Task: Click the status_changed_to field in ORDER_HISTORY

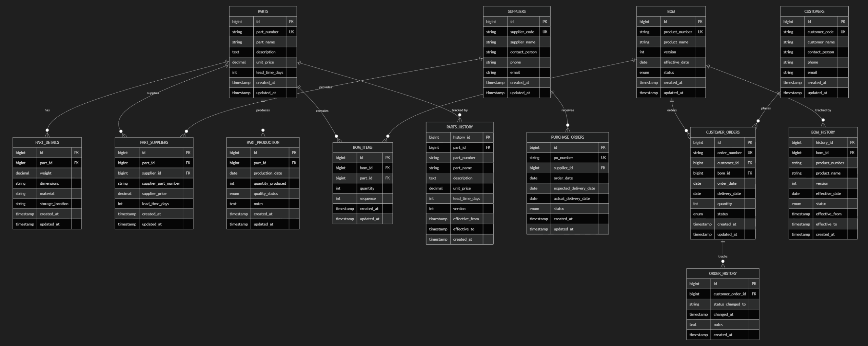Action: (729, 304)
